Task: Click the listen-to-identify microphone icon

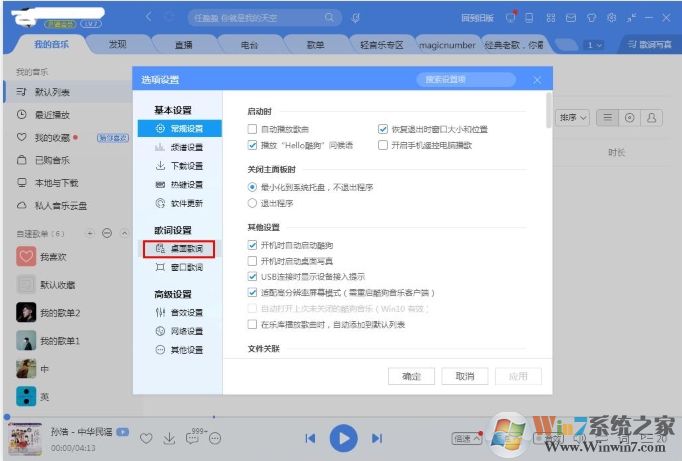Action: pos(356,18)
